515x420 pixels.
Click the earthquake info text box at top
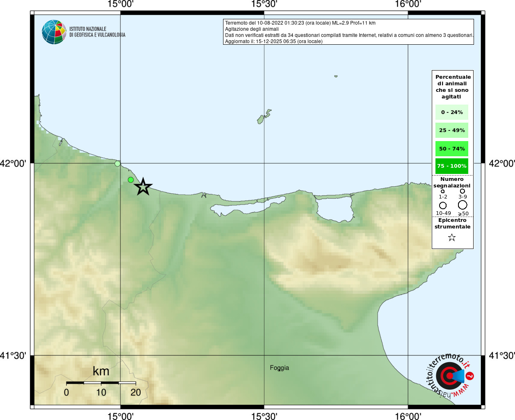coord(349,32)
